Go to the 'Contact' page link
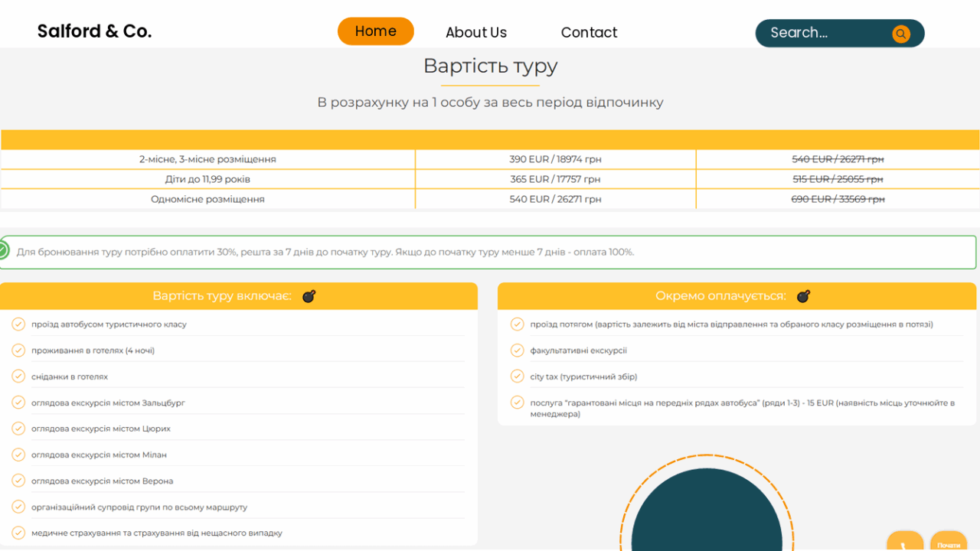980x551 pixels. (589, 33)
